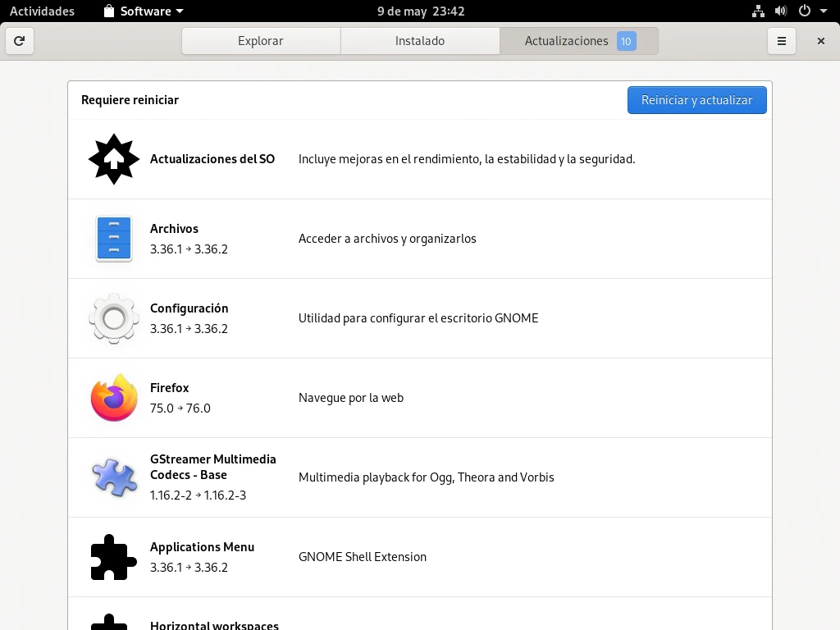Screen dimensions: 840x630
Task: Click the Applications Menu puzzle icon
Action: [x=114, y=557]
